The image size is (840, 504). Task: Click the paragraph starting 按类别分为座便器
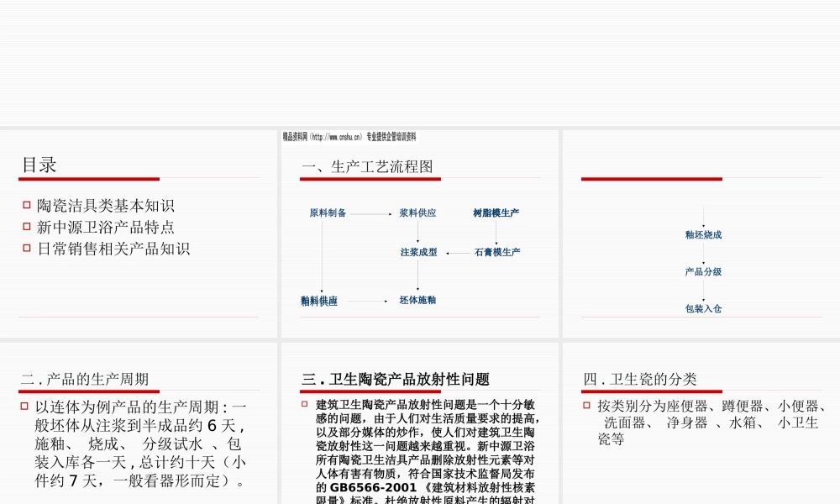coord(712,423)
